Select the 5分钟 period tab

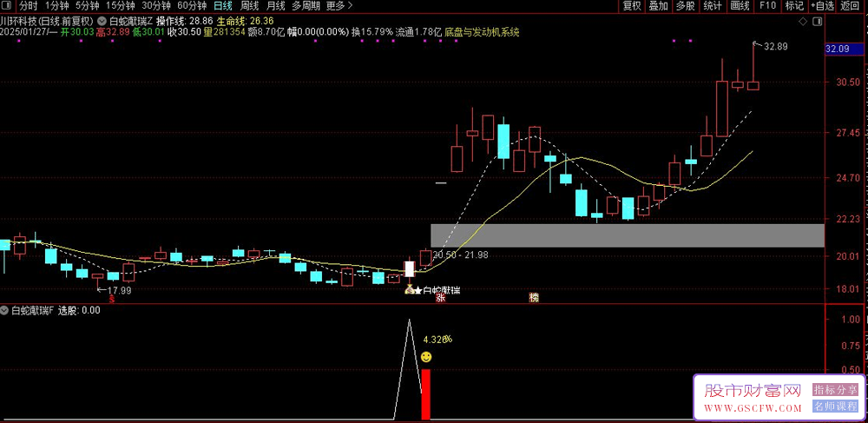click(x=87, y=6)
